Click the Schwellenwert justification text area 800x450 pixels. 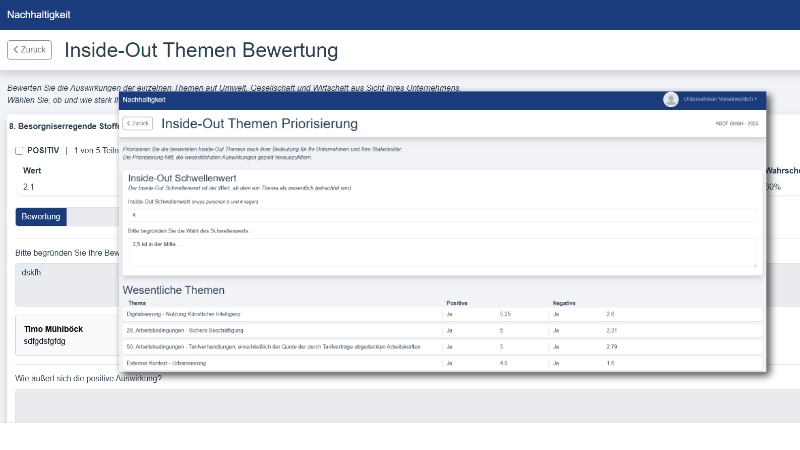click(440, 251)
